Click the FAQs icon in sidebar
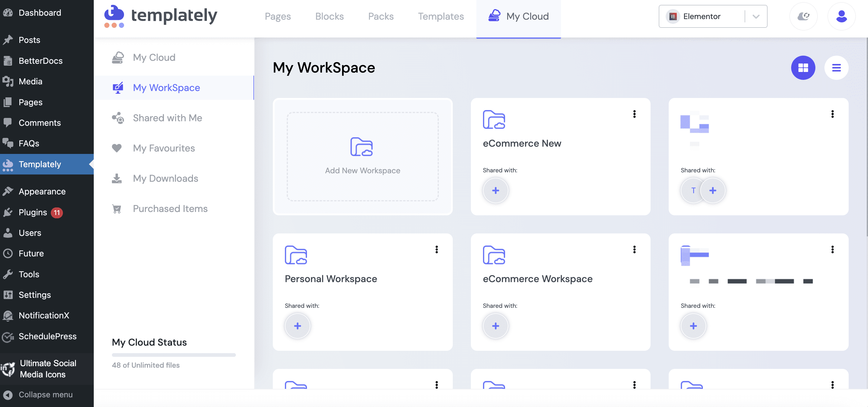The width and height of the screenshot is (868, 407). [8, 143]
